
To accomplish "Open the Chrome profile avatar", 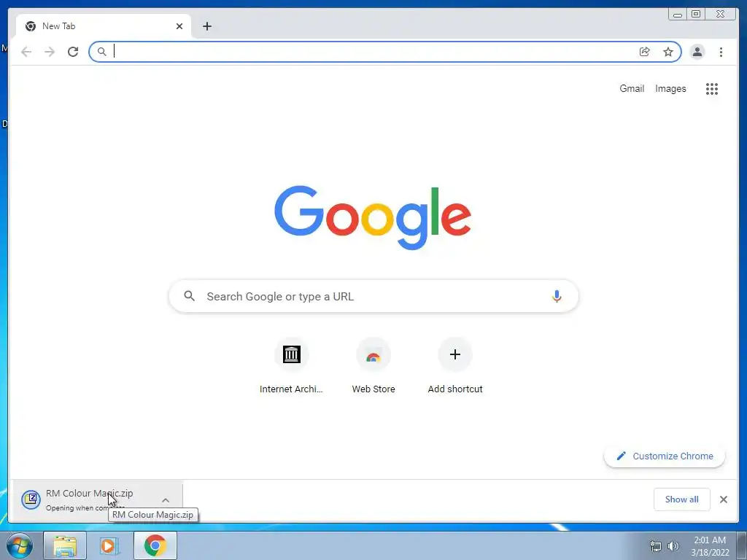I will (697, 52).
